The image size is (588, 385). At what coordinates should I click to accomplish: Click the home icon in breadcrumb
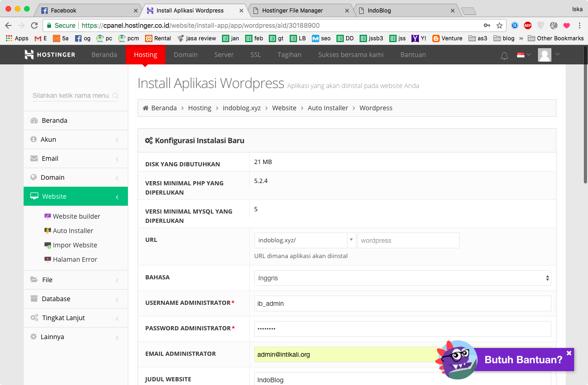(x=145, y=108)
